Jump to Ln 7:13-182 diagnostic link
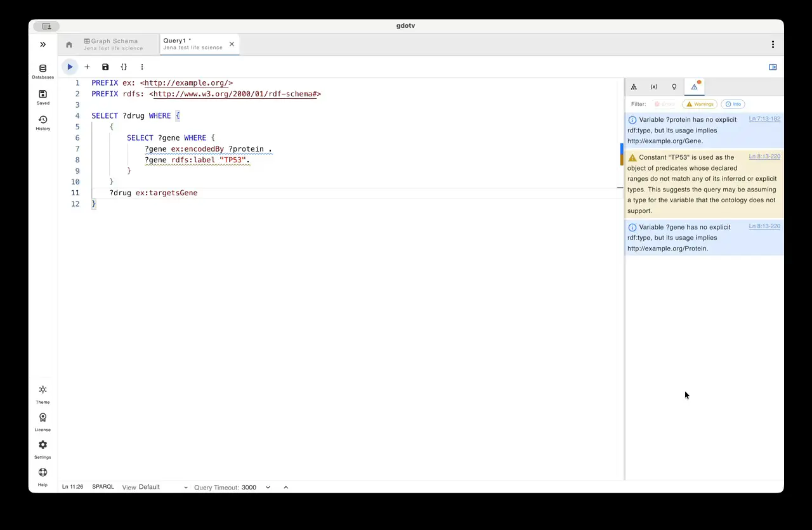The image size is (812, 530). [x=764, y=119]
